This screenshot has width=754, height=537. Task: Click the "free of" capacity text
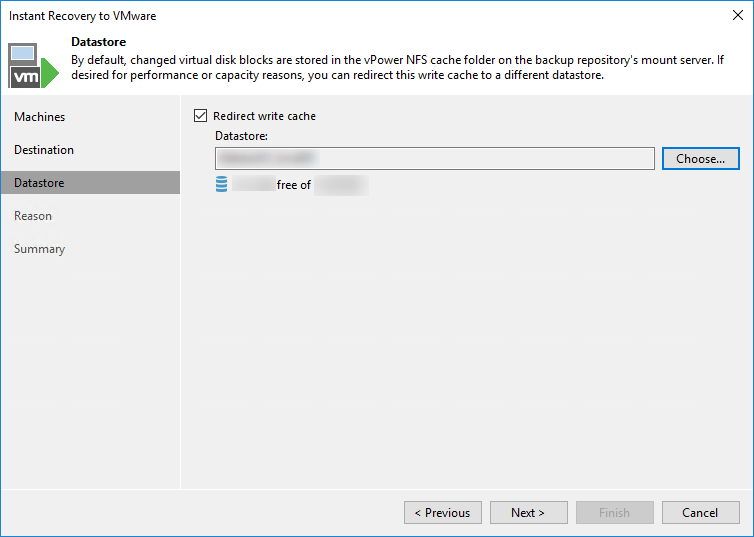click(x=293, y=185)
